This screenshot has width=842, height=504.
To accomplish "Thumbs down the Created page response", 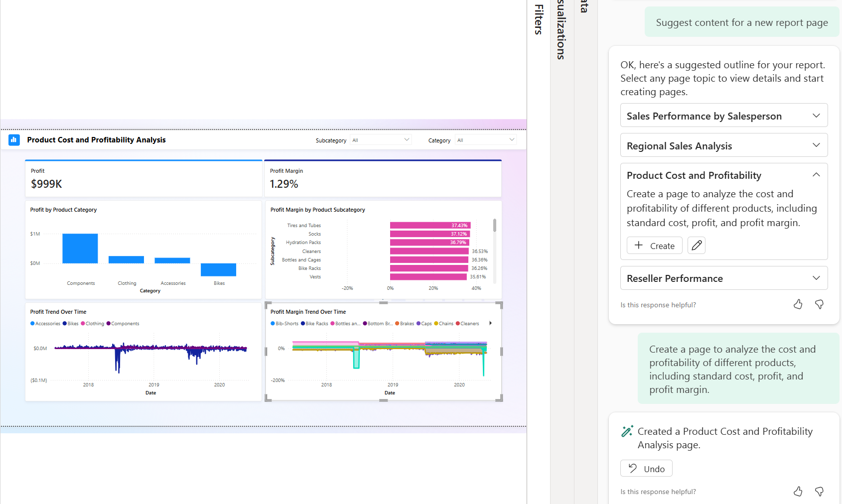I will click(819, 492).
